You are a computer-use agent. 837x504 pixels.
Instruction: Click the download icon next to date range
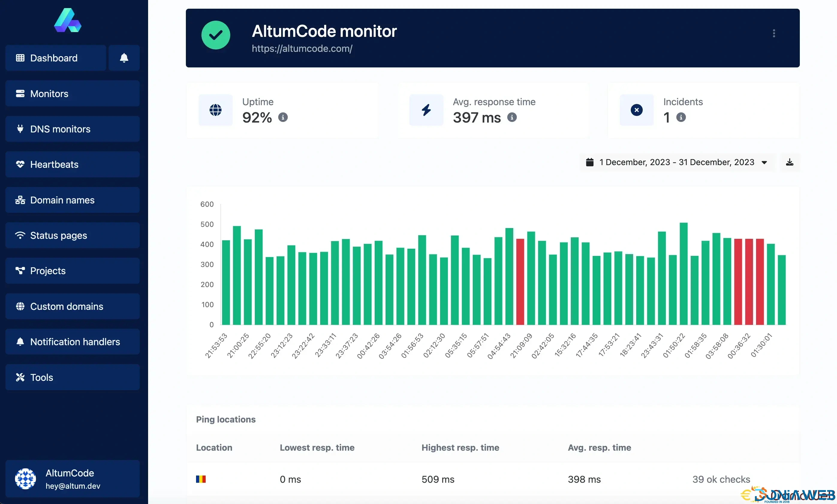[x=790, y=162]
